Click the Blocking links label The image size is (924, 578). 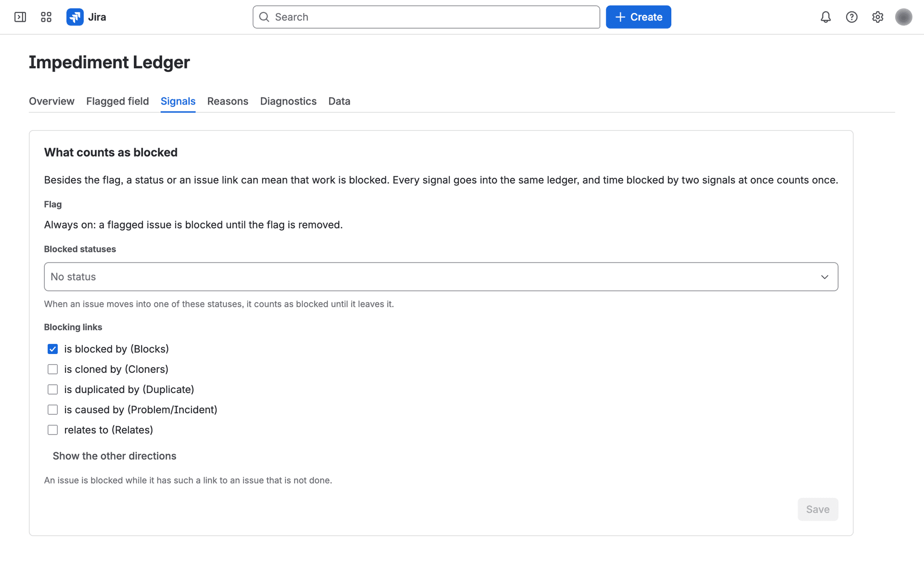(73, 328)
